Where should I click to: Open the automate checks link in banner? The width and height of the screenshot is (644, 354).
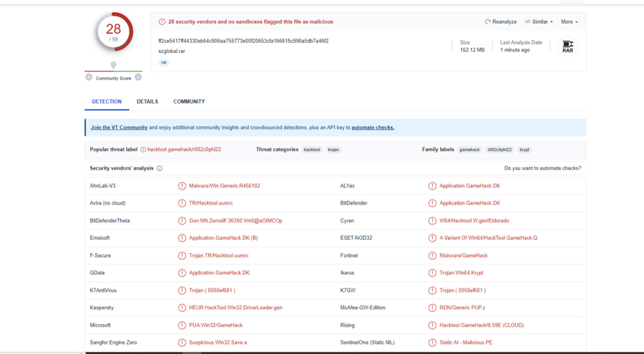tap(373, 128)
